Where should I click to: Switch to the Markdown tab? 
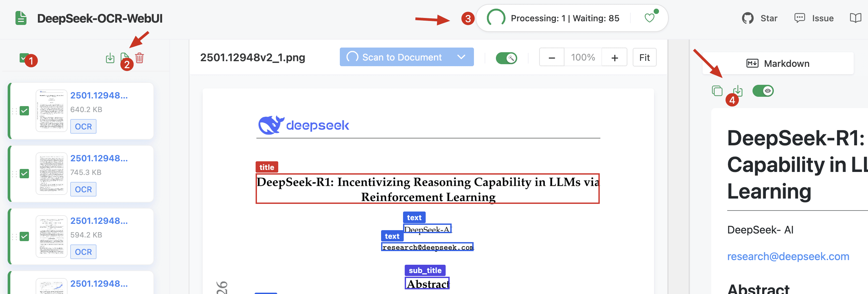tap(778, 63)
